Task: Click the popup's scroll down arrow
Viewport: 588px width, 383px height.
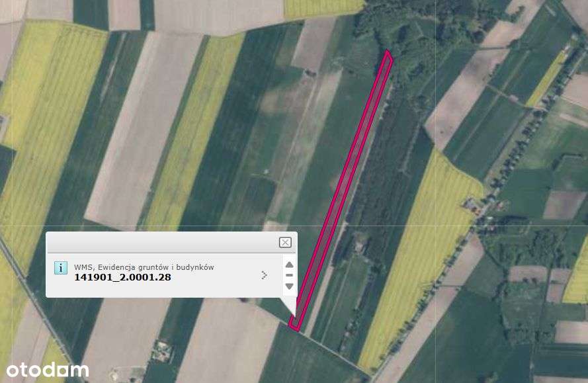Action: 289,286
